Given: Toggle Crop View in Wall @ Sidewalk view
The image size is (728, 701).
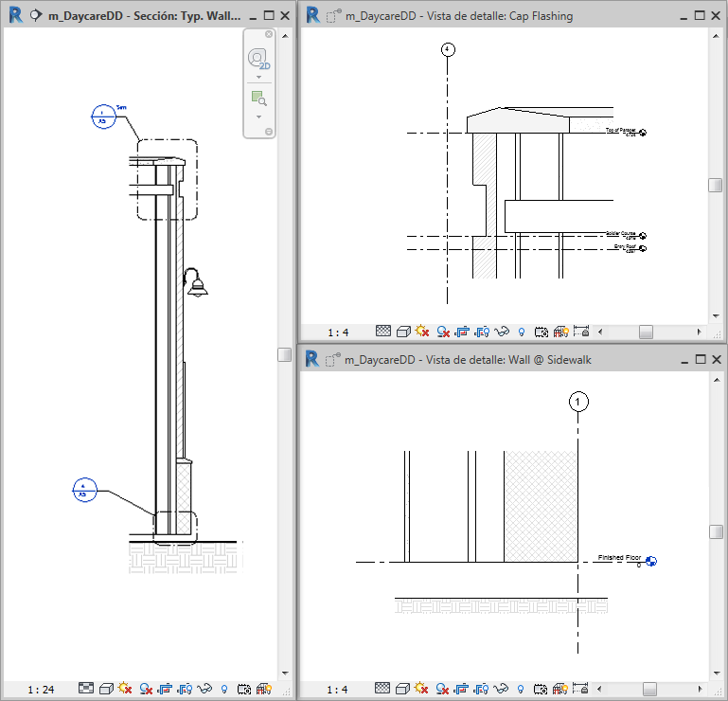Looking at the screenshot, I should pos(461,689).
